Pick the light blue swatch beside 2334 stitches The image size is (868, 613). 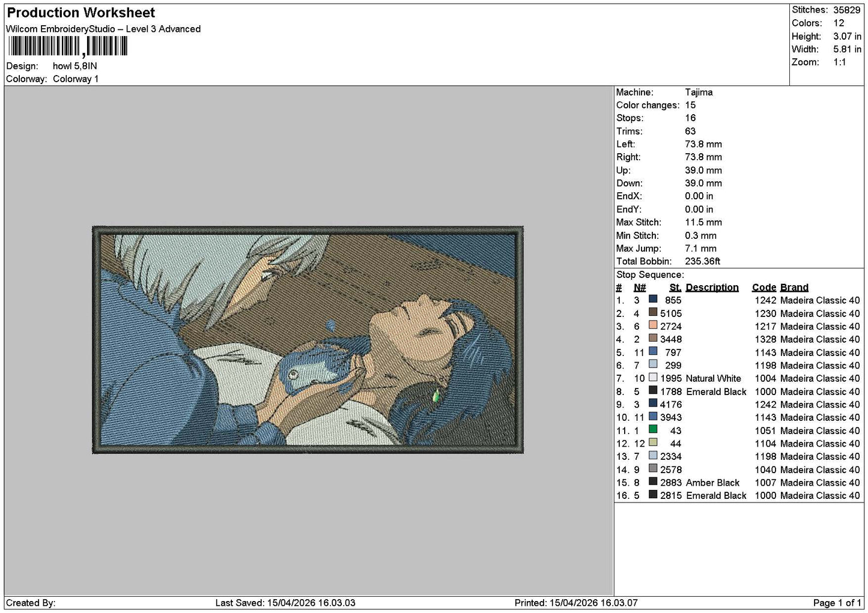point(653,456)
